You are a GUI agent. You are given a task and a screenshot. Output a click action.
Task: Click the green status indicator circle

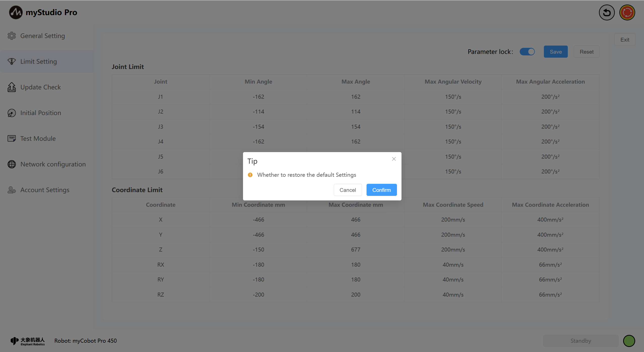pyautogui.click(x=629, y=341)
